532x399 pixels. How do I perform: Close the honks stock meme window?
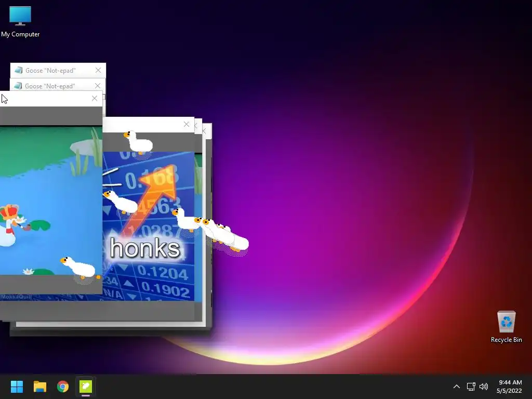[187, 124]
